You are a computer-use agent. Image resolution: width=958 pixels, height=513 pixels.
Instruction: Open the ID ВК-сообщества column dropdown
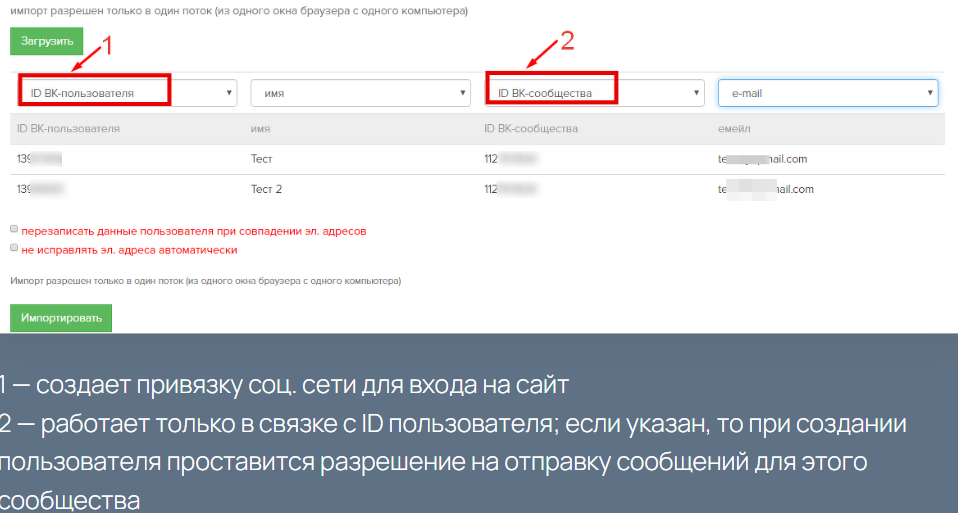(594, 93)
